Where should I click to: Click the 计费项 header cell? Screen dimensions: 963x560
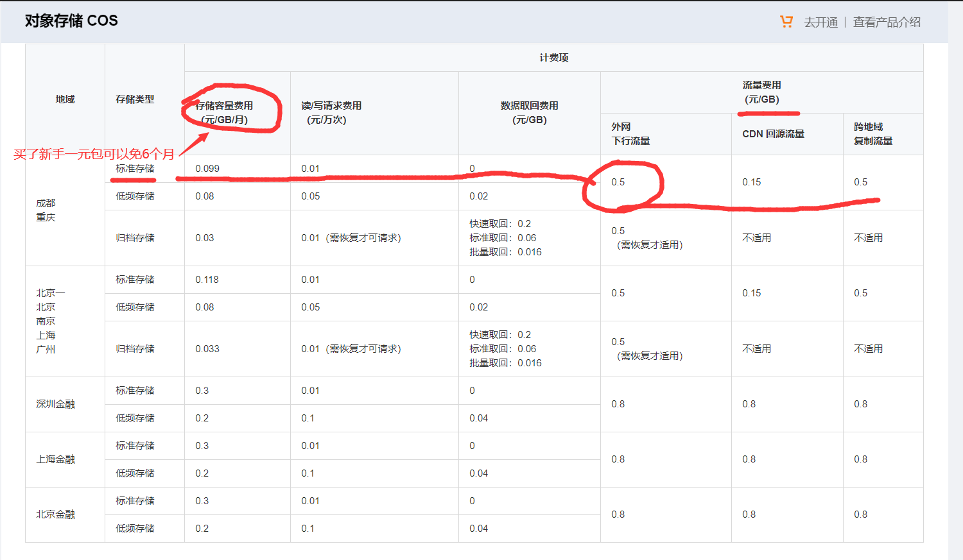pyautogui.click(x=553, y=58)
